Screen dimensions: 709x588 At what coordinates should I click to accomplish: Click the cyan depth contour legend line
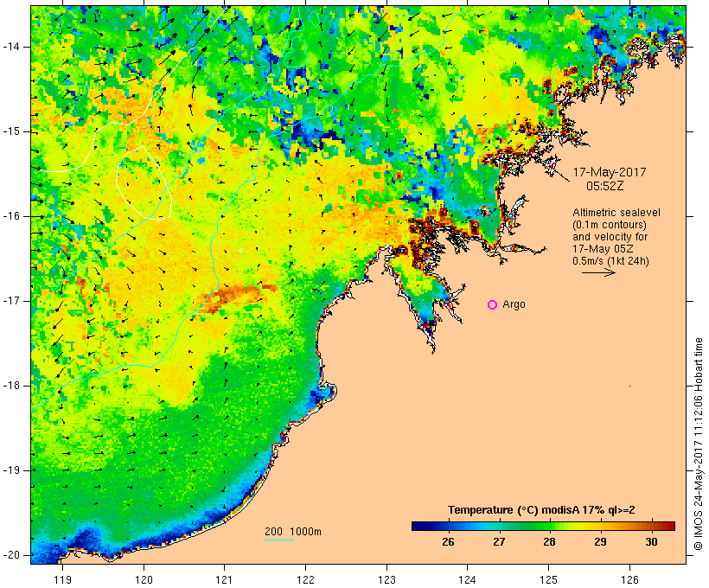(x=279, y=540)
